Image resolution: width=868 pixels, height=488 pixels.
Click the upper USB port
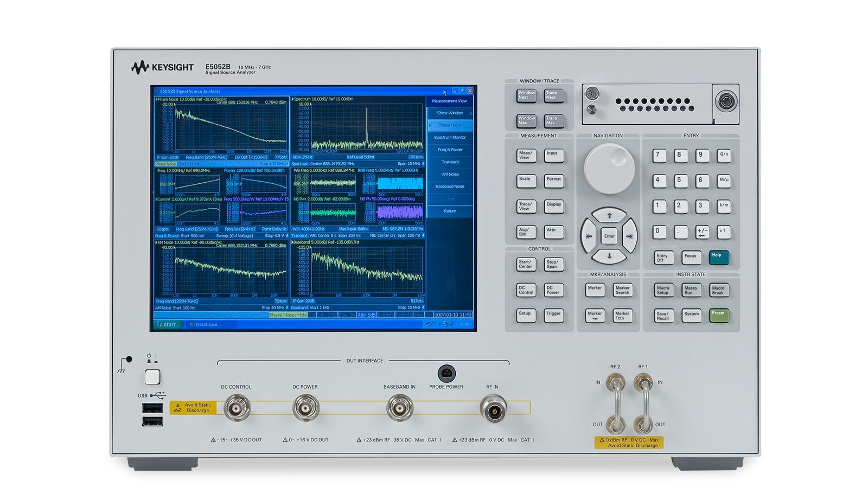coord(152,408)
